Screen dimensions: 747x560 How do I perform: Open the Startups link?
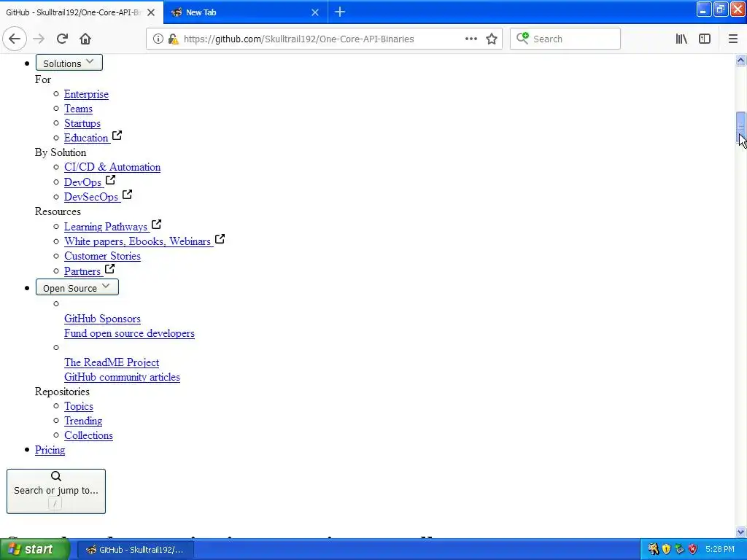click(82, 123)
